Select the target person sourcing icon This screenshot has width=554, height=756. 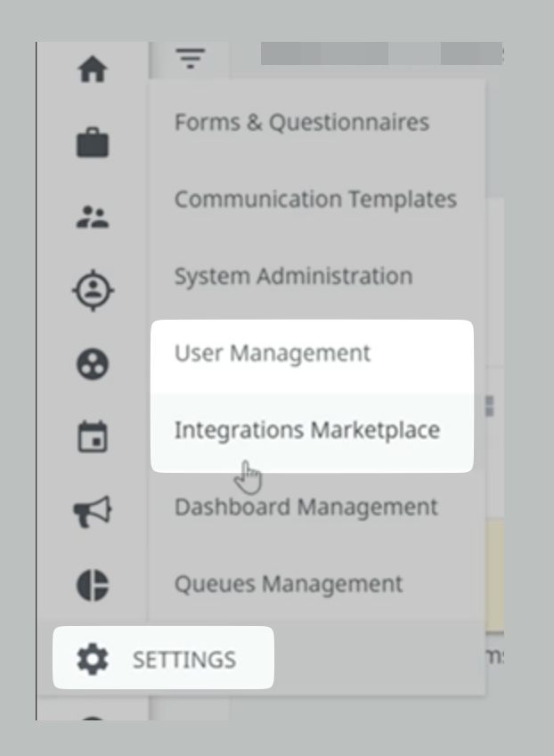(x=93, y=290)
